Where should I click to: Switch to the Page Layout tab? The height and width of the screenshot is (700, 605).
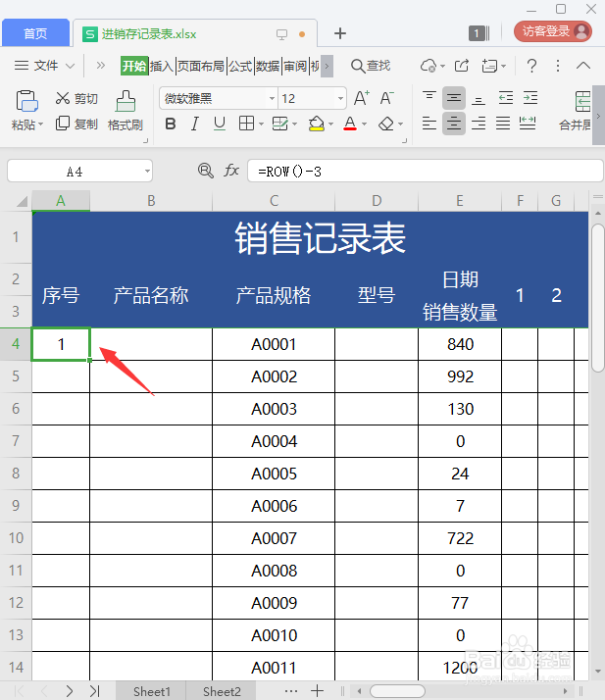click(201, 66)
